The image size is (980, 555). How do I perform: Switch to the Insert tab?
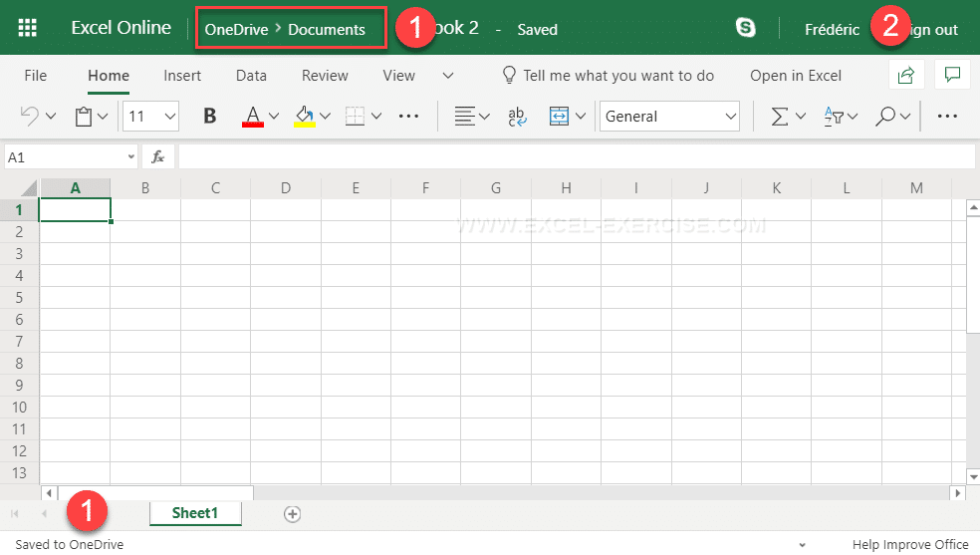[182, 76]
